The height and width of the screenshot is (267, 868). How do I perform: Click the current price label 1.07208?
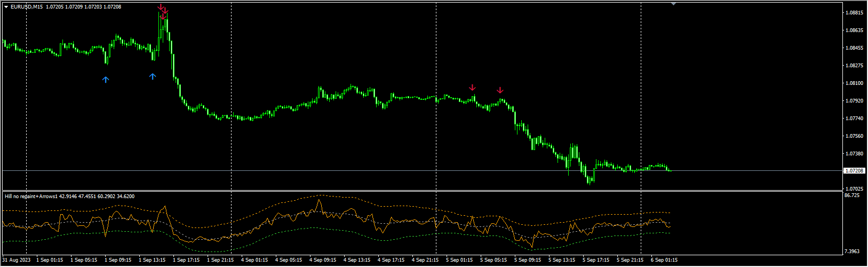point(854,171)
